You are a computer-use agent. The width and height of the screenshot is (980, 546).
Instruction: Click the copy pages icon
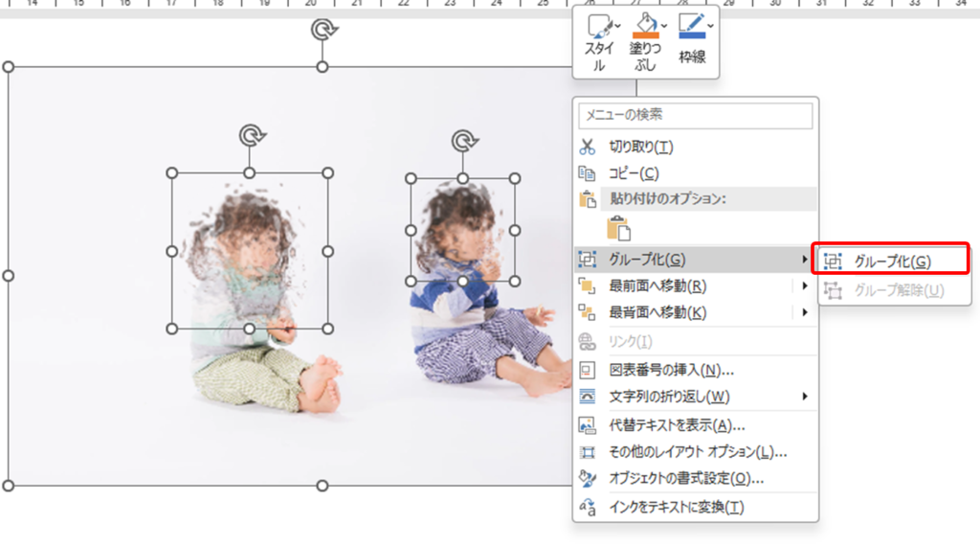(x=587, y=173)
